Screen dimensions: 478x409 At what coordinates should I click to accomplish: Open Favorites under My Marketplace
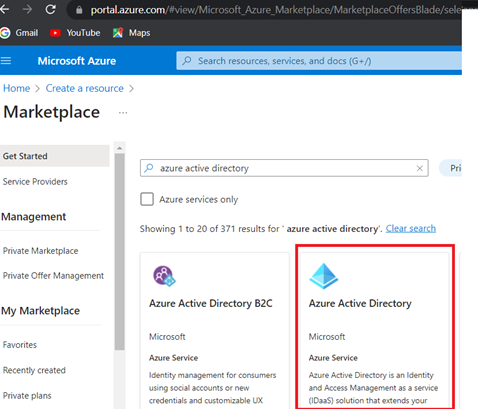[x=20, y=345]
